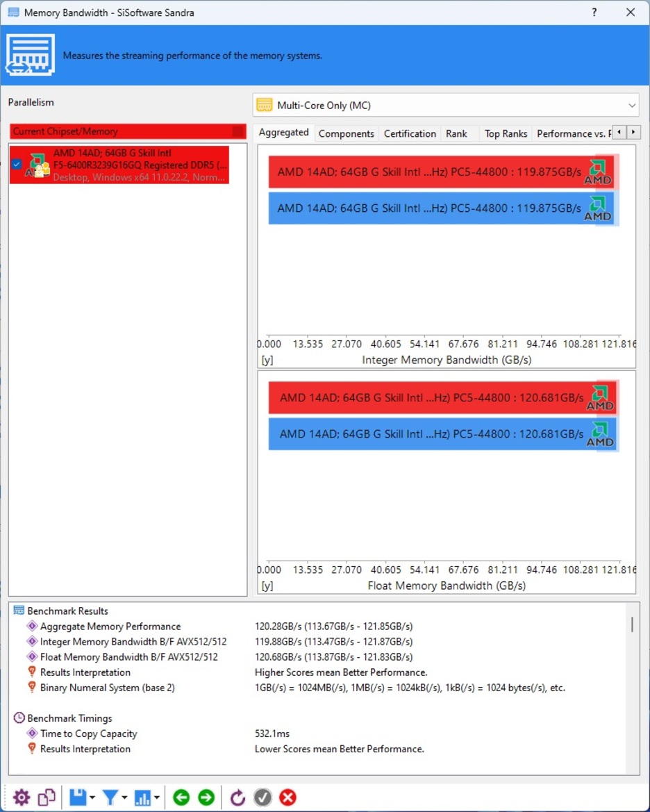Viewport: 650px width, 812px height.
Task: Expand the filter icon dropdown arrow
Action: click(x=125, y=798)
